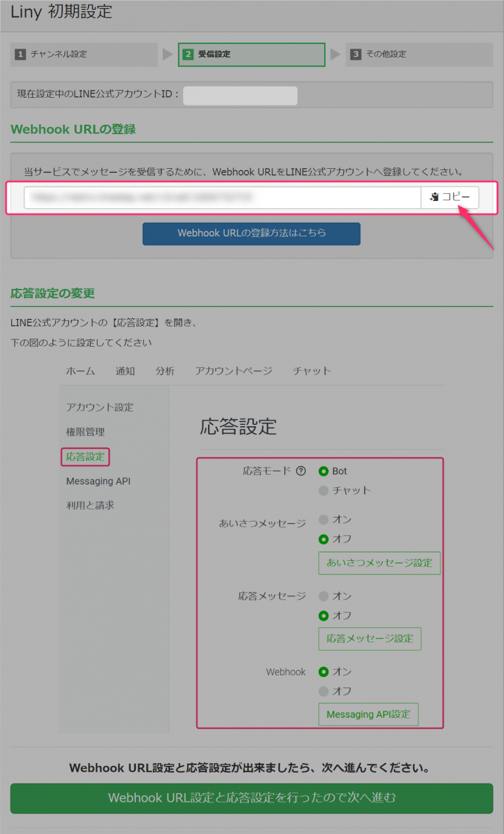Select Messaging API in sidebar

tap(98, 481)
